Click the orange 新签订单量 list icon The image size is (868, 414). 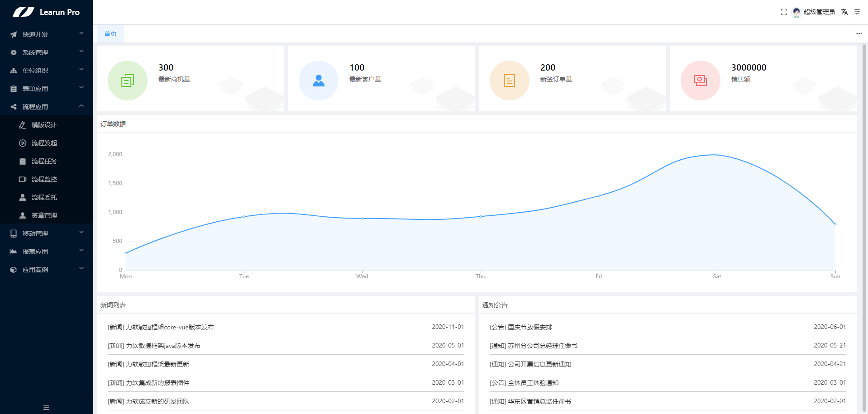[510, 81]
